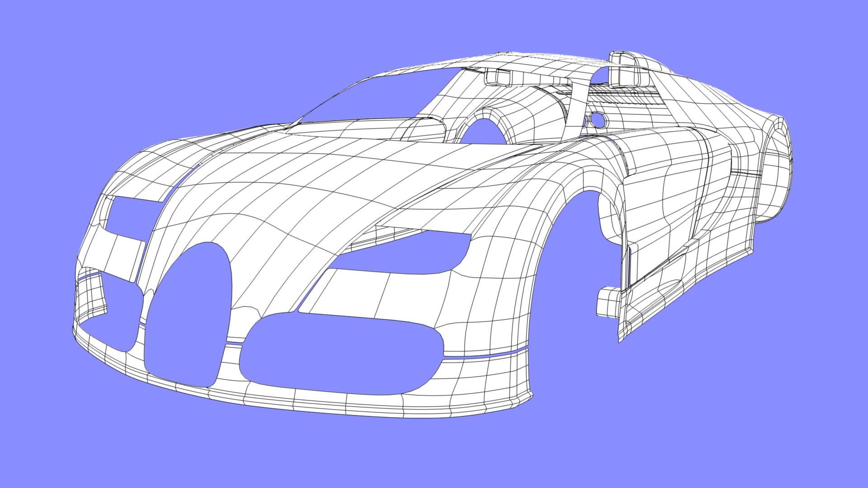The width and height of the screenshot is (868, 488).
Task: Click the circular gauge inside the cabin
Action: tap(599, 119)
